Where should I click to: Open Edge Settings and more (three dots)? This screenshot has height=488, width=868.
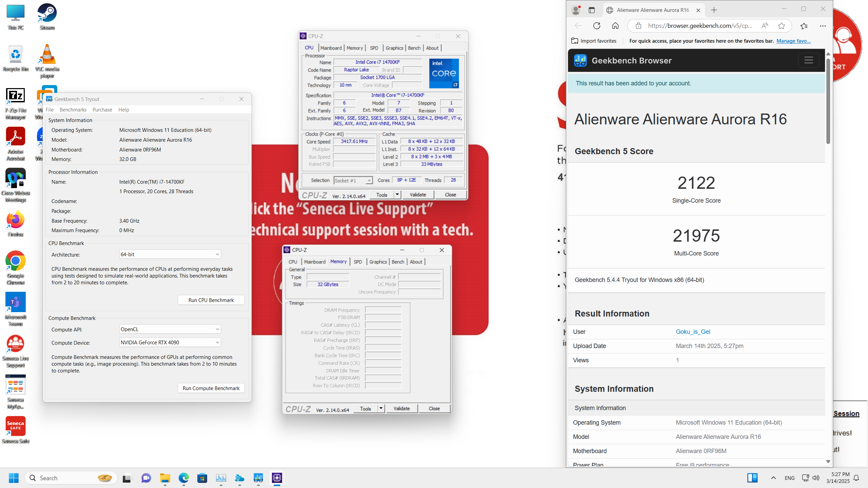823,26
